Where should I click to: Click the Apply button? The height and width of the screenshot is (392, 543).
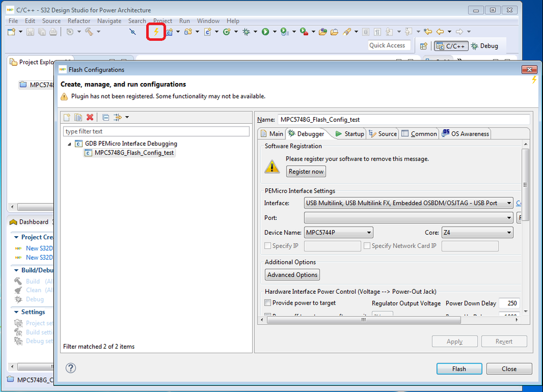click(455, 342)
